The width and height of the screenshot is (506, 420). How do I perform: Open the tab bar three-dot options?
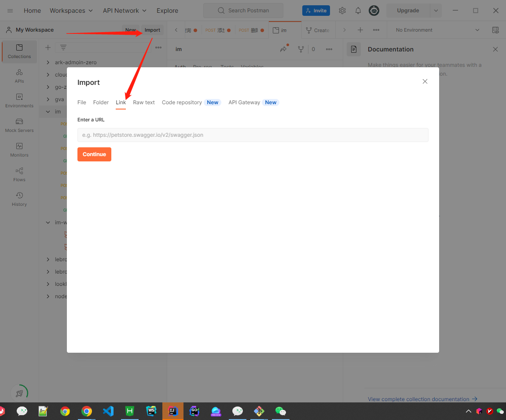376,30
